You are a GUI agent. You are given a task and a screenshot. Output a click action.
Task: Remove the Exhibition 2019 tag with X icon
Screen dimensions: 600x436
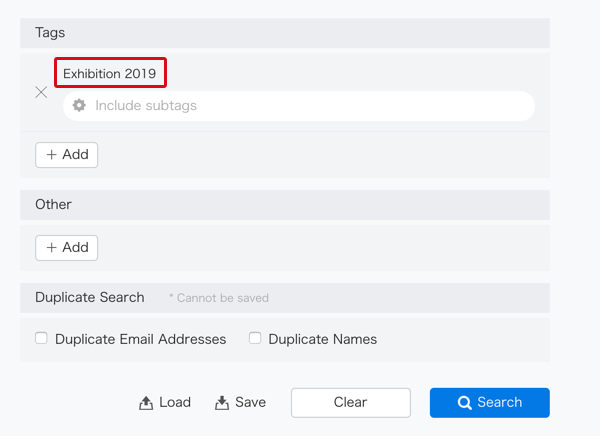(x=41, y=92)
